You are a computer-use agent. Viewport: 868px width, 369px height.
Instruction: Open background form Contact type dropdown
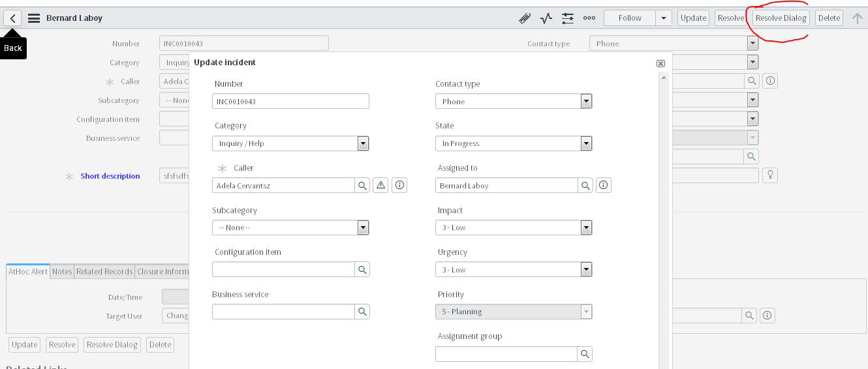click(752, 44)
